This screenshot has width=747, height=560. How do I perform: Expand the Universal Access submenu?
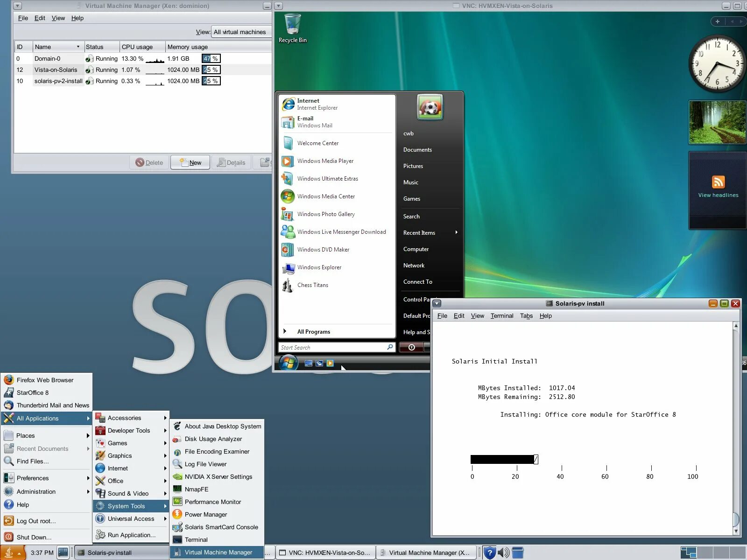[131, 518]
